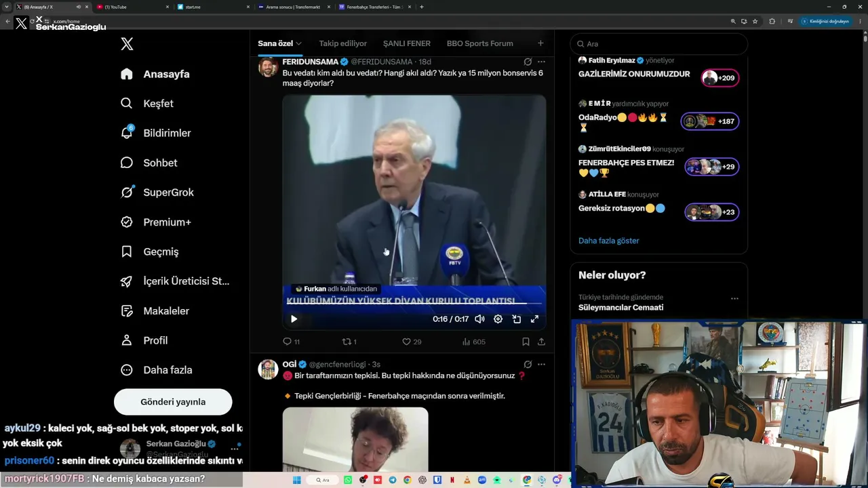Join Gereksiz rotasyon space
Viewport: 868px width, 488px height.
coord(712,212)
